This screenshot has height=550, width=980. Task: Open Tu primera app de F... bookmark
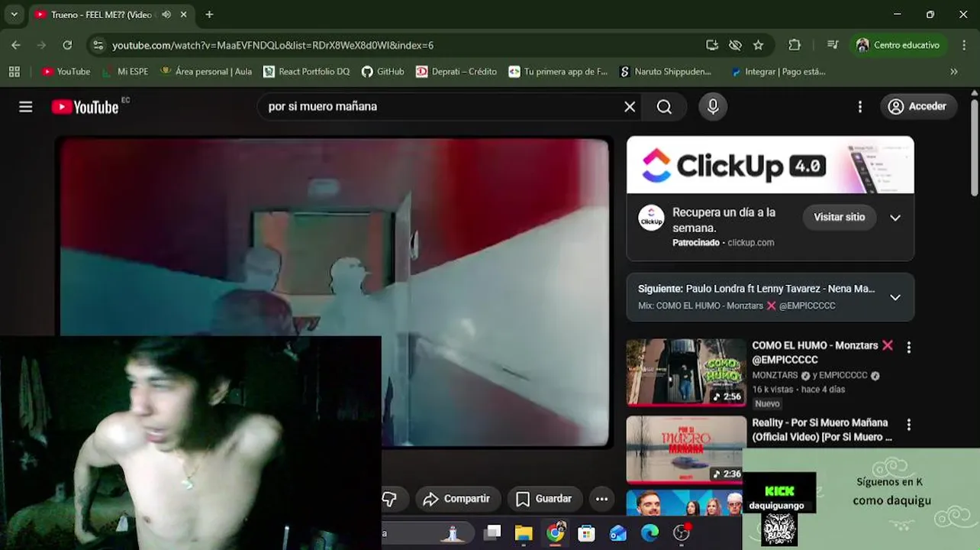coord(558,72)
